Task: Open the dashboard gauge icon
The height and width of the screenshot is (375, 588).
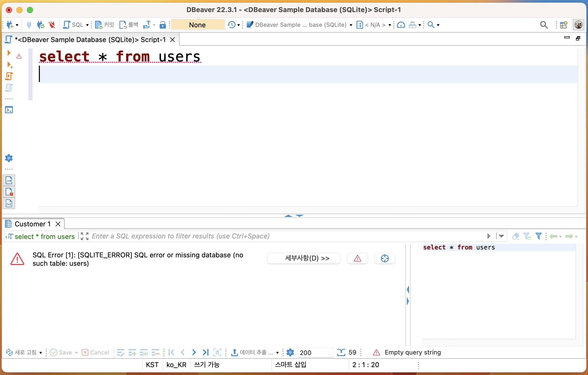Action: coord(401,25)
